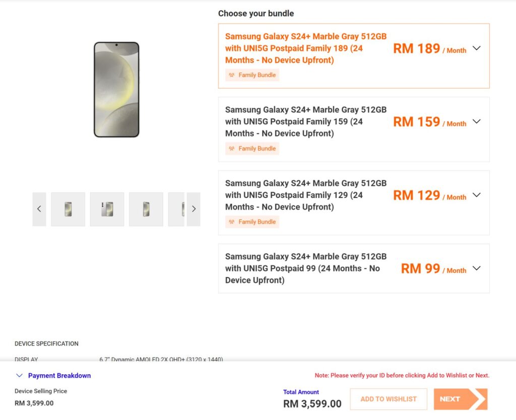Click the Family Bundle icon on the RM 189 plan
This screenshot has height=420, width=516.
pyautogui.click(x=232, y=75)
